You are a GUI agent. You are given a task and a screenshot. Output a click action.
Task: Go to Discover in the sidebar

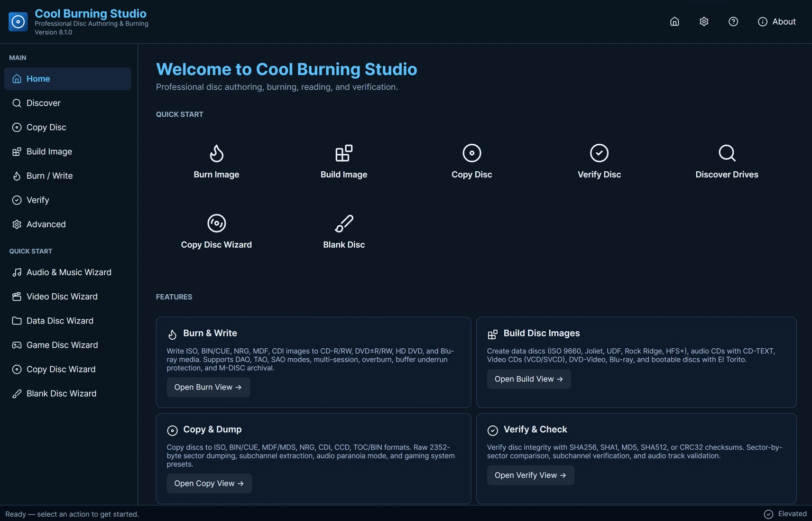(68, 103)
